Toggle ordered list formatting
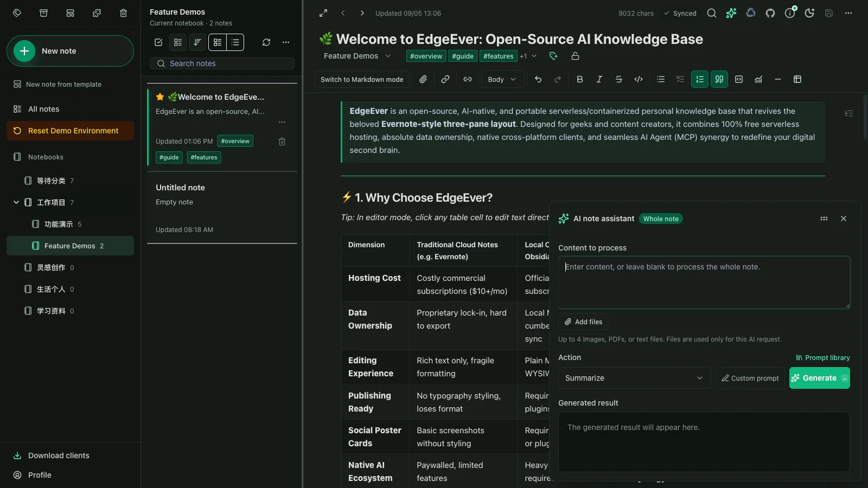 (700, 79)
